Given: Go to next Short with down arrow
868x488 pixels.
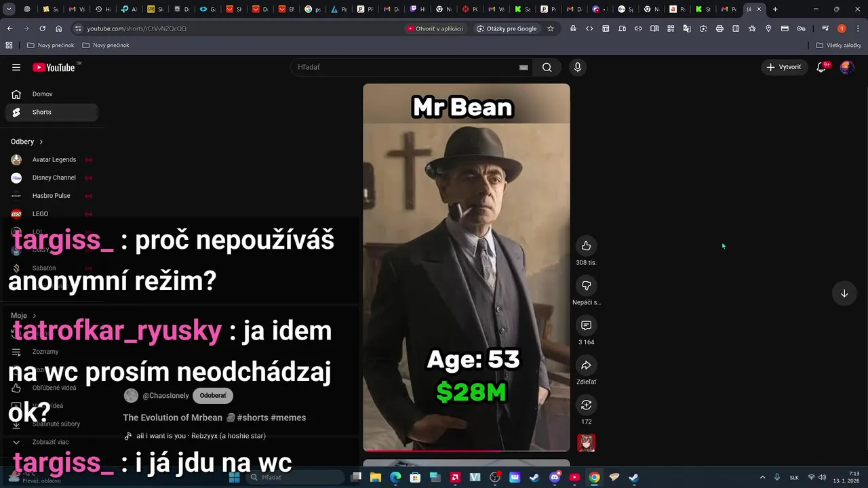Looking at the screenshot, I should point(844,293).
